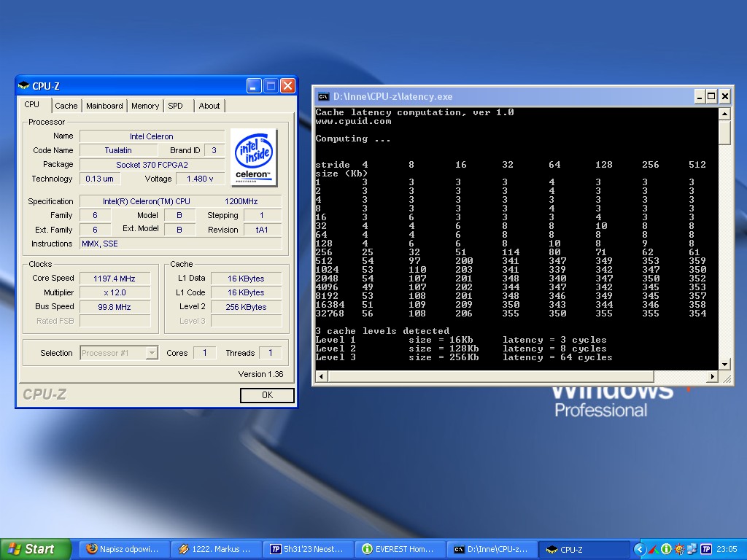Open the Windows Start menu
The image size is (747, 560).
point(35,549)
